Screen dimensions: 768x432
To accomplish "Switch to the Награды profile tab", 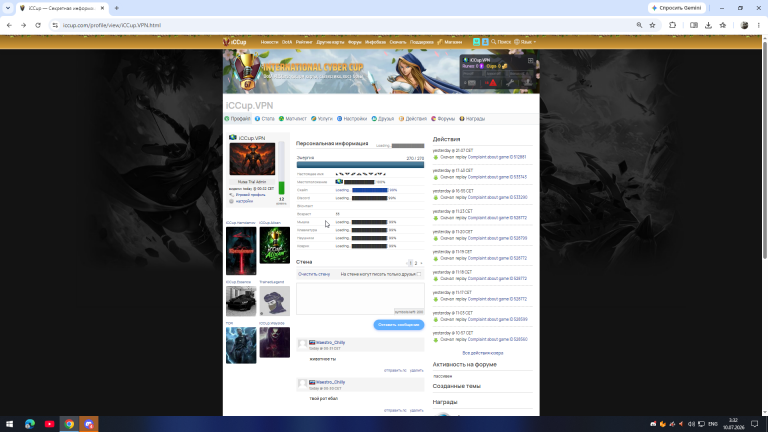I will [x=472, y=119].
